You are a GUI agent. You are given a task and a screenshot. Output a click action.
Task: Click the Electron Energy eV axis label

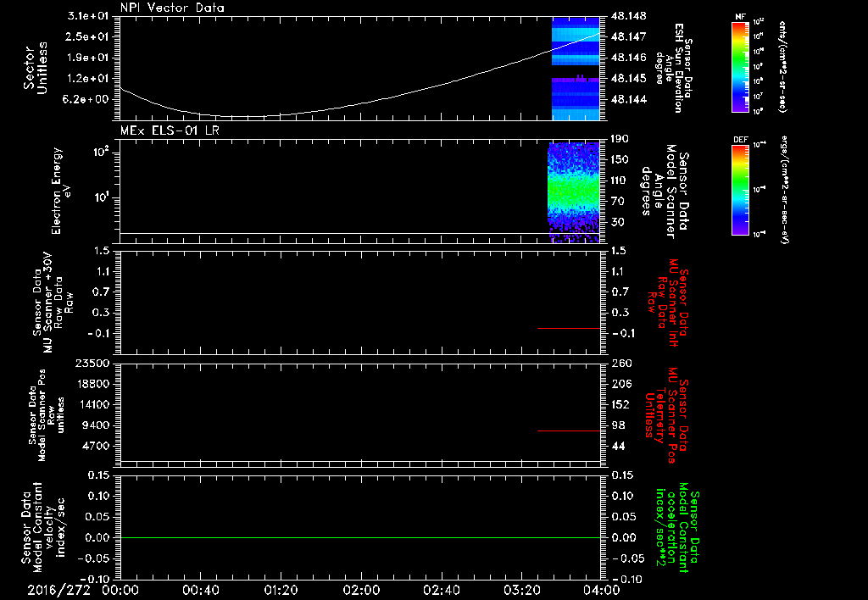tap(61, 191)
